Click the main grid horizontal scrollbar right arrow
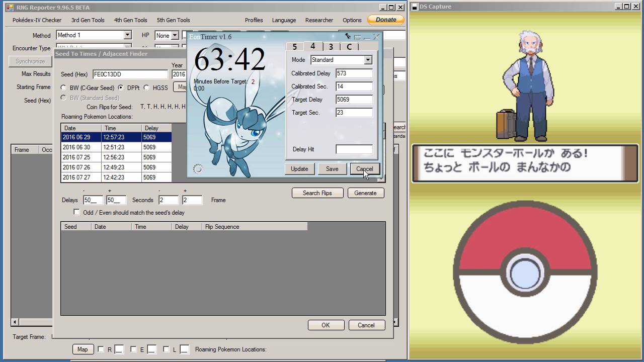Screen dimensions: 644x362 pos(395,322)
